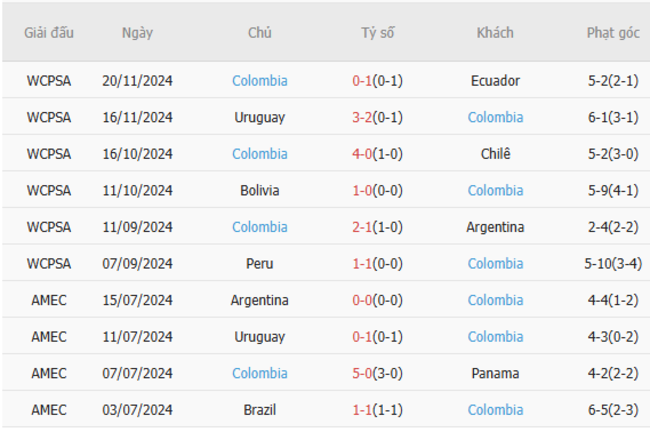Click the Bolivia team name
The height and width of the screenshot is (432, 650).
point(259,190)
